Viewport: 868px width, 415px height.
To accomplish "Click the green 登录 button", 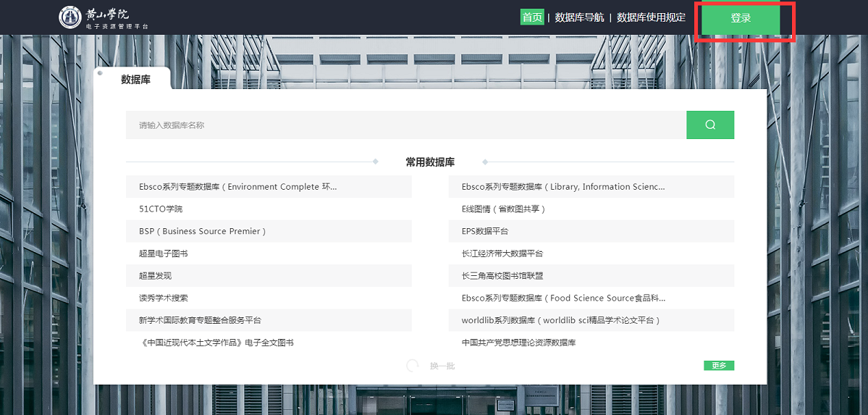I will click(x=741, y=19).
